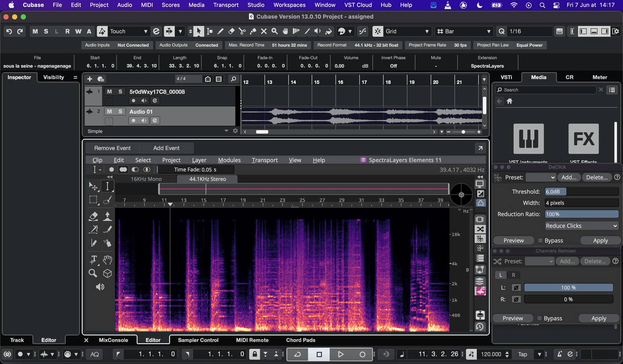Mute the Audio 01 track
Screen dimensions: 623x364
109,111
